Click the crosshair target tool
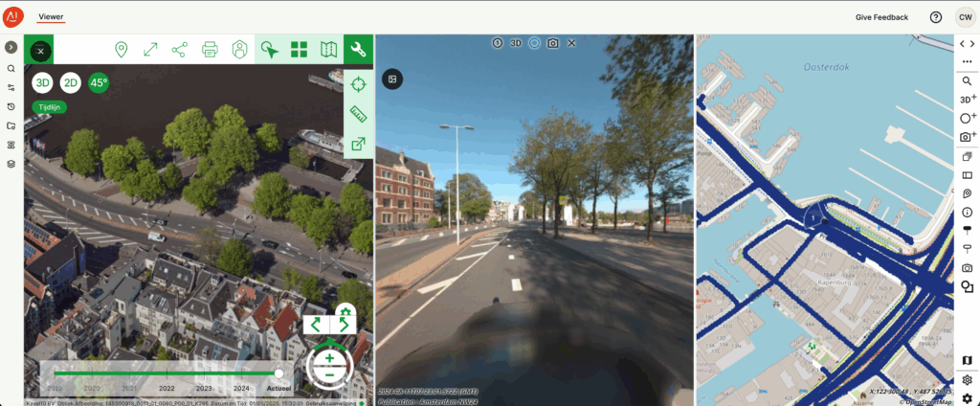The height and width of the screenshot is (406, 980). pyautogui.click(x=359, y=83)
